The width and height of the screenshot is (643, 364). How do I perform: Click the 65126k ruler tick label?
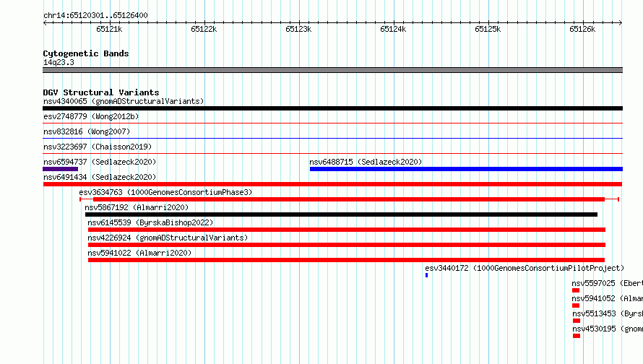click(x=582, y=29)
